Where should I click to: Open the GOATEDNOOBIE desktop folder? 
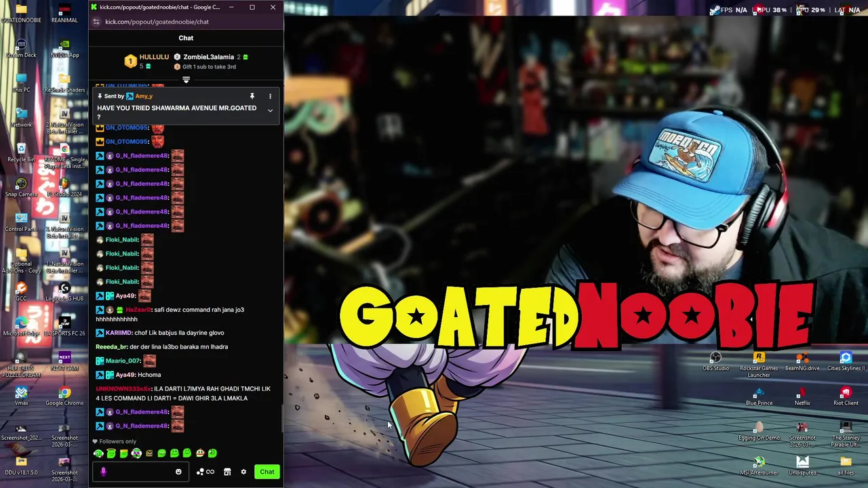[21, 14]
